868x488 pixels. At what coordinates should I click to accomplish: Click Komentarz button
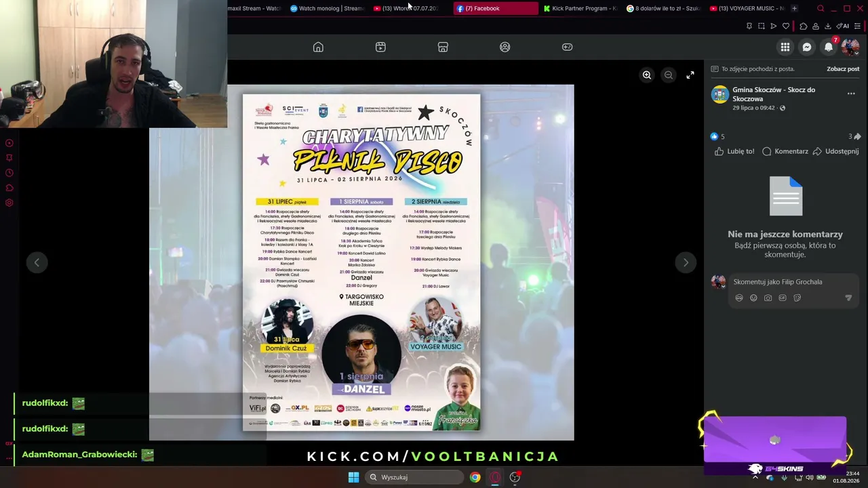785,151
